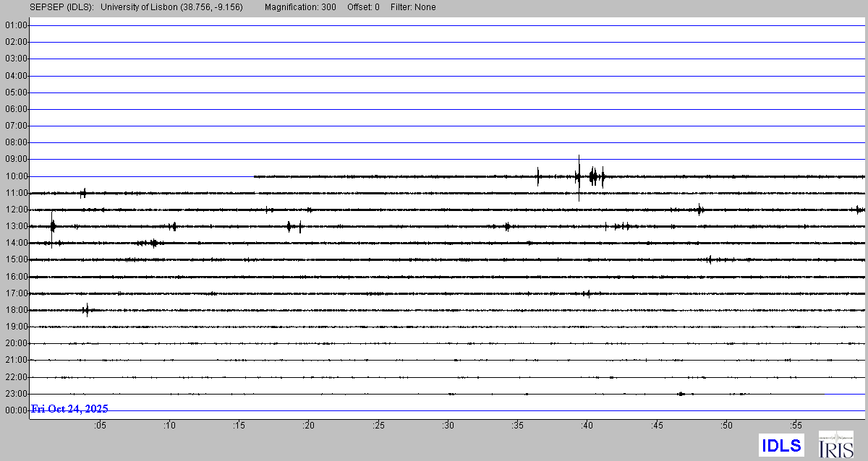
Task: Click the 23:00 hour label
Action: [x=16, y=394]
